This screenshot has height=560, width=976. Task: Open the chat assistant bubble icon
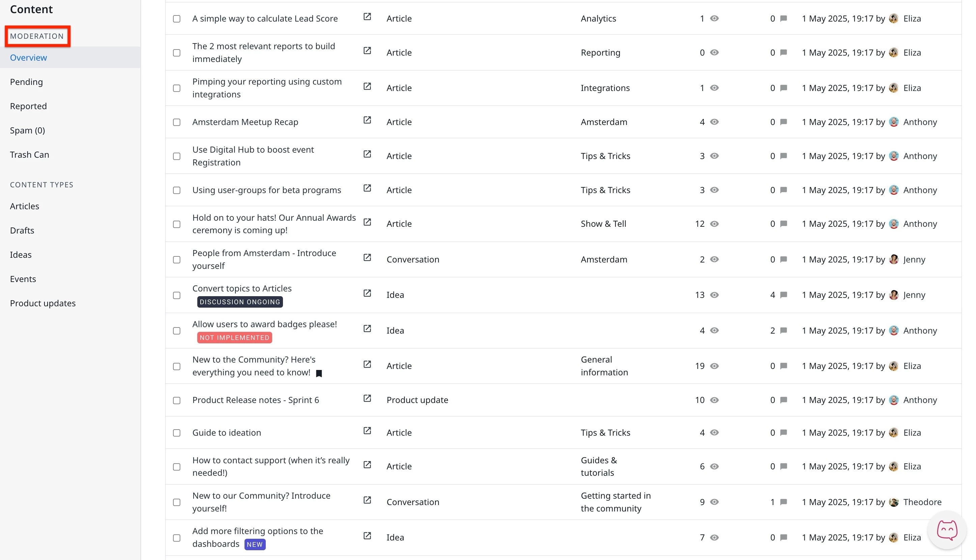point(946,530)
